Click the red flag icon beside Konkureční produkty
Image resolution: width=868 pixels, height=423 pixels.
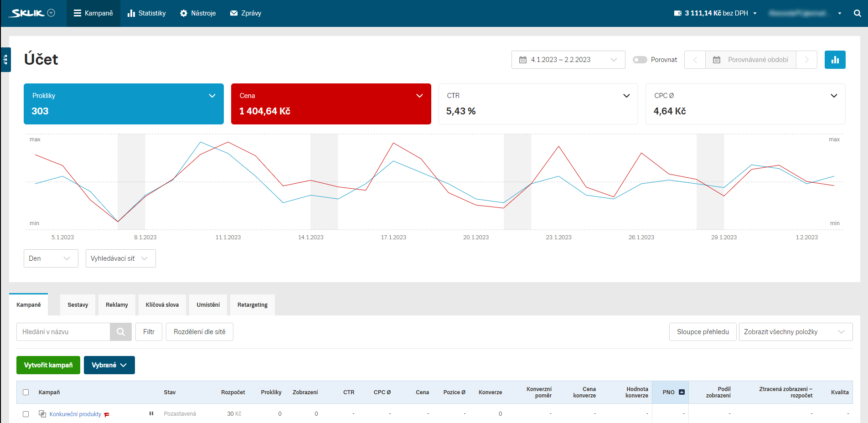pyautogui.click(x=107, y=415)
